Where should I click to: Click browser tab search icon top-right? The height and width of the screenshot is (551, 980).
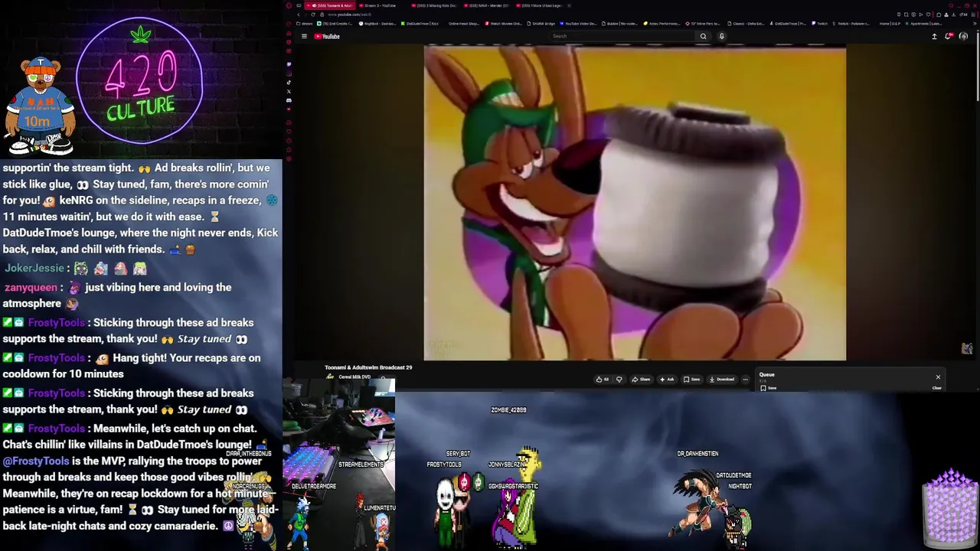pos(951,5)
